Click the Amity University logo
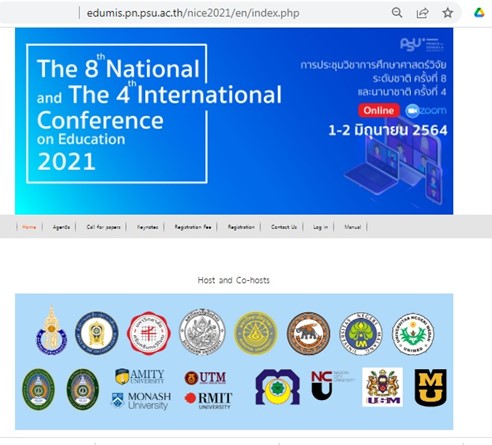The width and height of the screenshot is (492, 445). (x=140, y=376)
